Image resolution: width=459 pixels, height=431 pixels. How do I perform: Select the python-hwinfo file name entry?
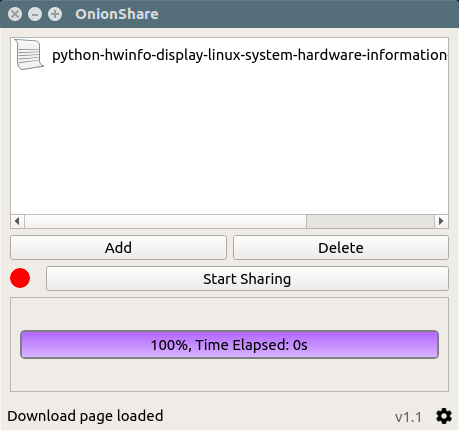249,55
